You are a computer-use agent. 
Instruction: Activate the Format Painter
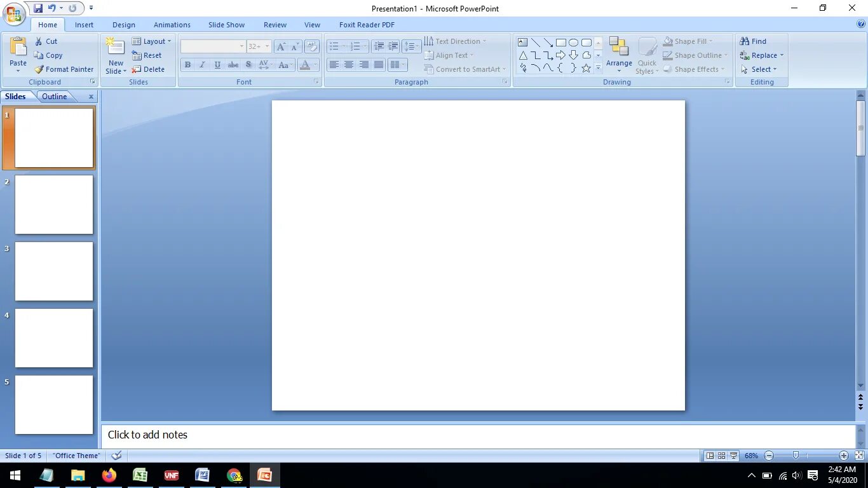coord(64,69)
